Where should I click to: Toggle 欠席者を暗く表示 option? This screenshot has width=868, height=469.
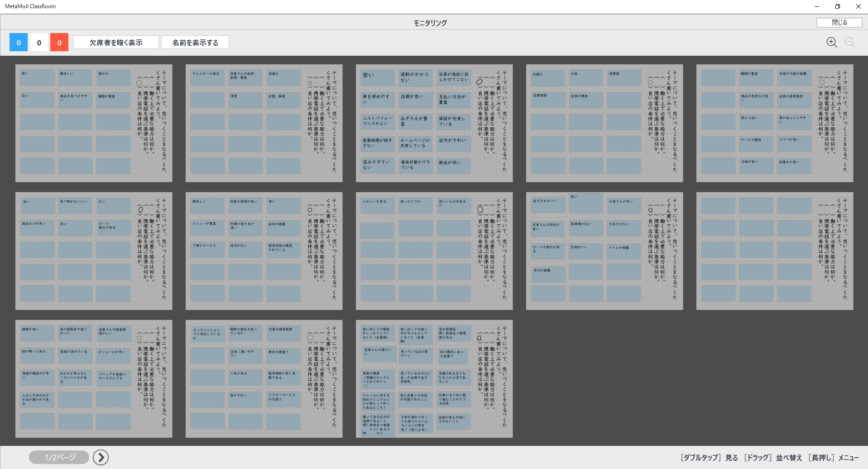tap(116, 43)
